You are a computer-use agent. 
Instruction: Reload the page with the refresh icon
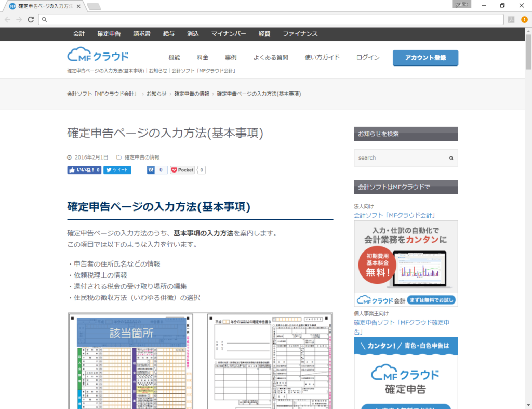pos(31,19)
